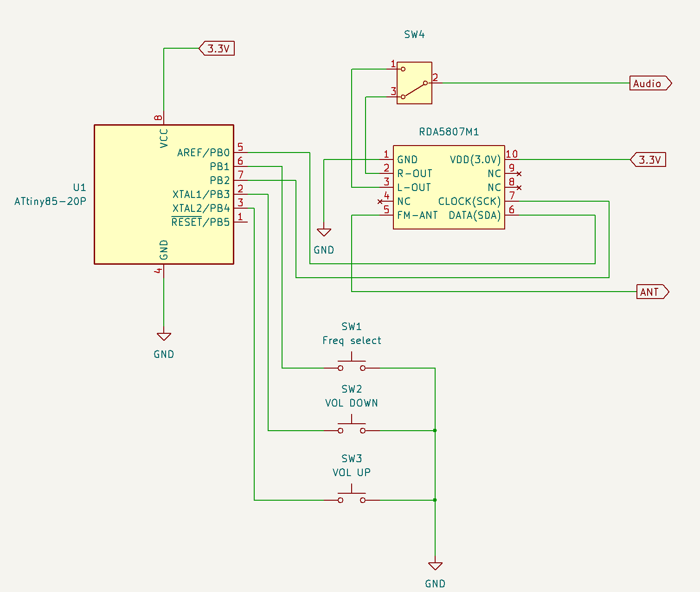
Task: Click the AREF/PB0 pin name
Action: coord(204,153)
